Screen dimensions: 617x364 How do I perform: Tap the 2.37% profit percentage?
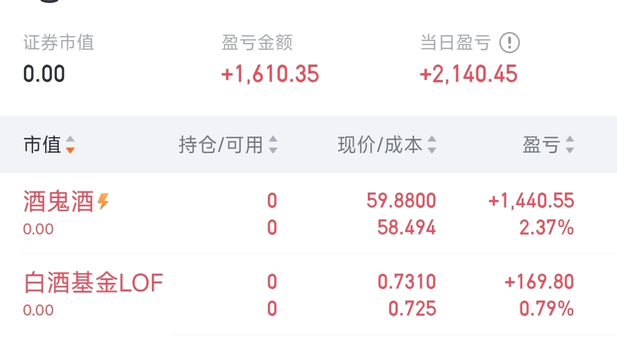(x=546, y=228)
